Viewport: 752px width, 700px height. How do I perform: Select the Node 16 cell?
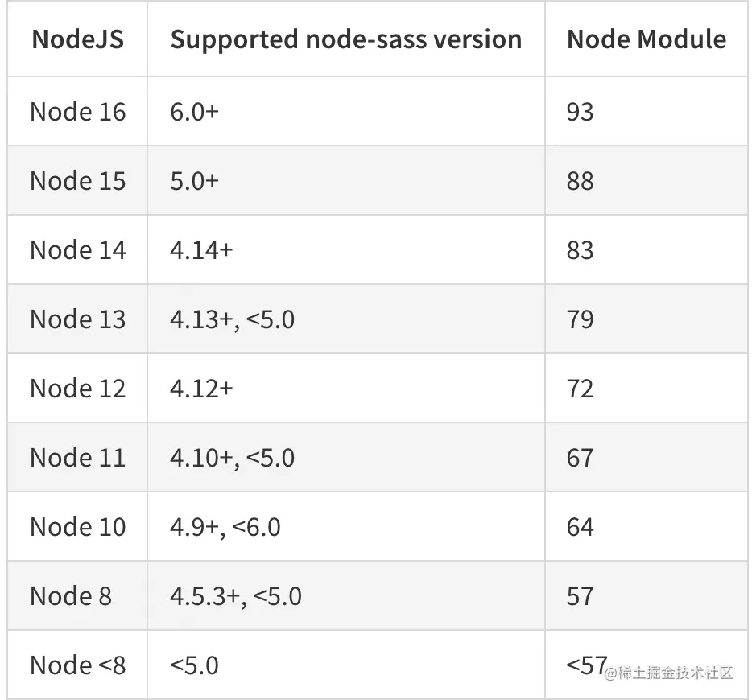[x=78, y=112]
